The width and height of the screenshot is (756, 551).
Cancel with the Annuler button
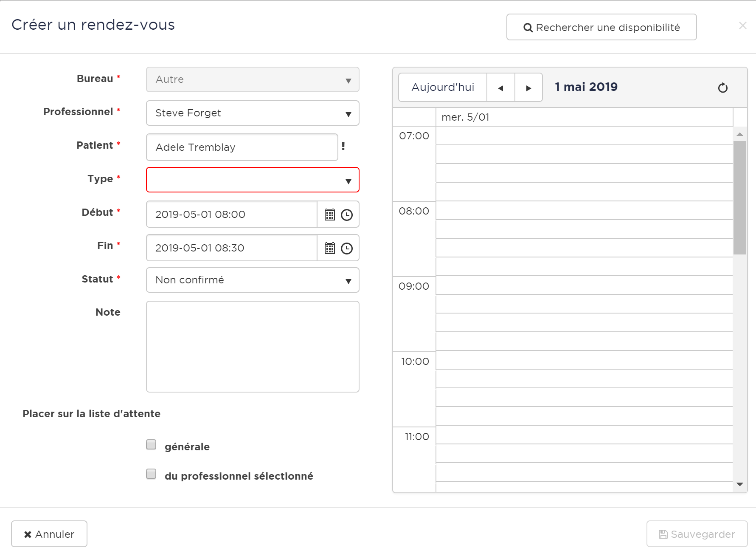[49, 534]
